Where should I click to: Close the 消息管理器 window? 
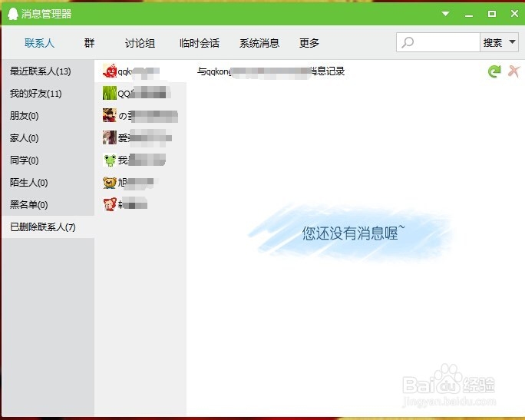[514, 13]
